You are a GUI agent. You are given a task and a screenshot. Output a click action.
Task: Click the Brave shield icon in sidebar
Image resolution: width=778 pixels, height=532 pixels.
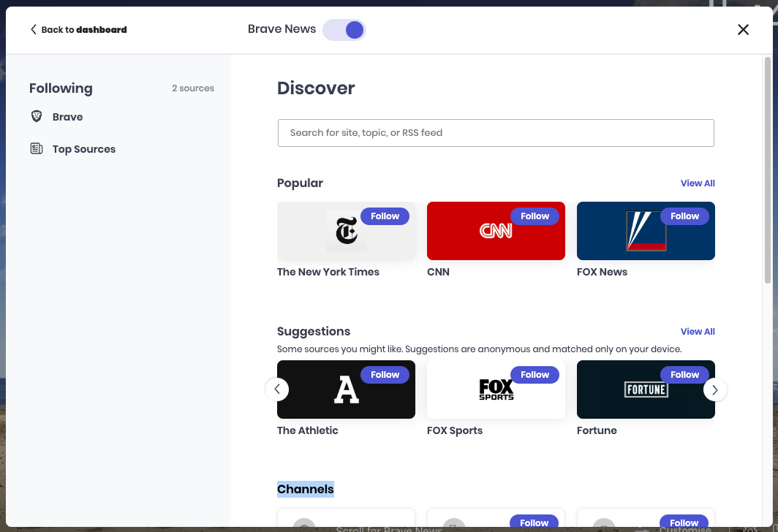tap(37, 116)
